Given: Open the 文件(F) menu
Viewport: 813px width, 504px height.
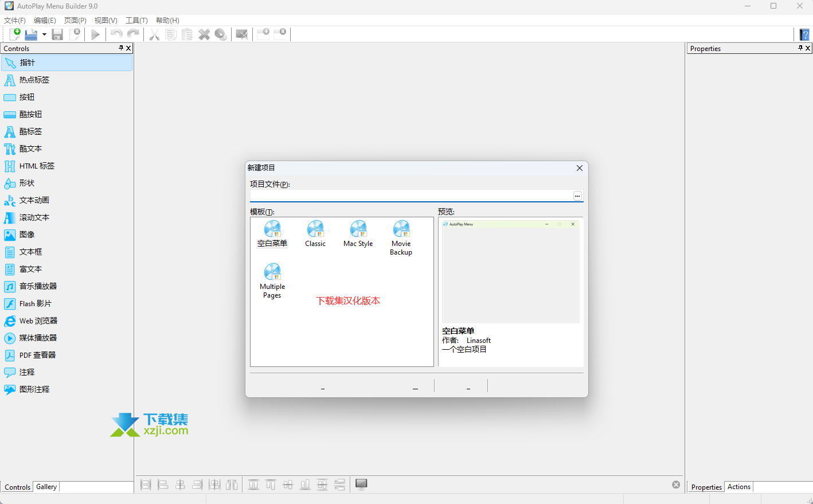Looking at the screenshot, I should click(x=15, y=21).
